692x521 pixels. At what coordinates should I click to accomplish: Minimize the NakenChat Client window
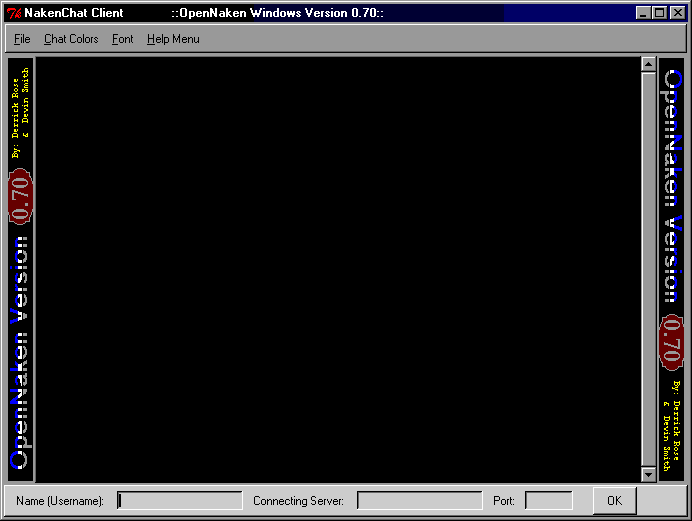tap(643, 13)
